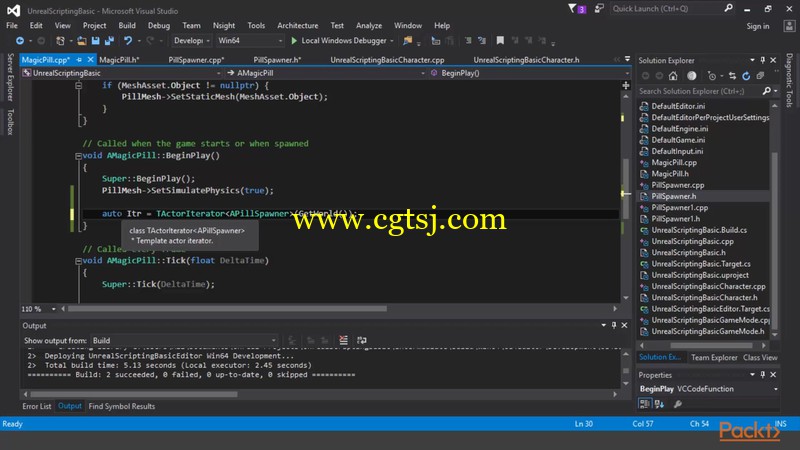The image size is (800, 450).
Task: Select UnrealScriptingBasic.Build.cs in Solution Explorer
Action: click(x=699, y=230)
